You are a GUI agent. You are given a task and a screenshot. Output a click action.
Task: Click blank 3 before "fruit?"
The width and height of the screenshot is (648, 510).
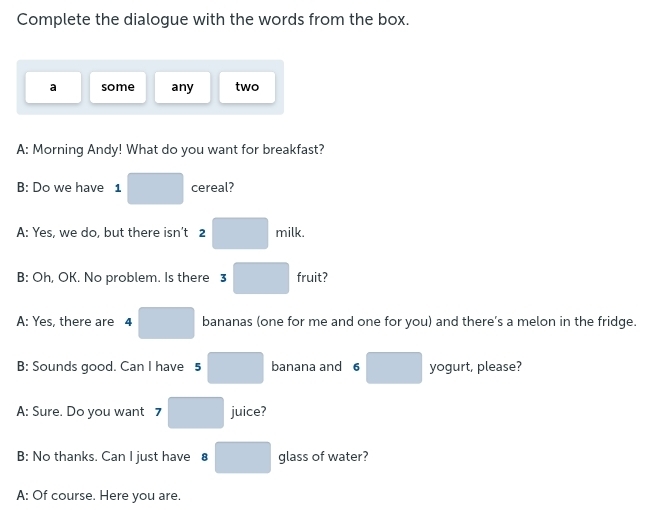point(261,278)
